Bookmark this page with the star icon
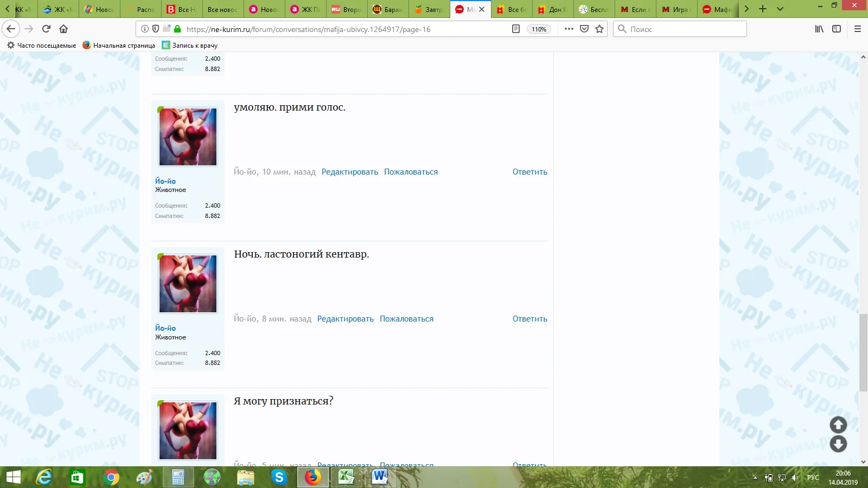 (599, 29)
